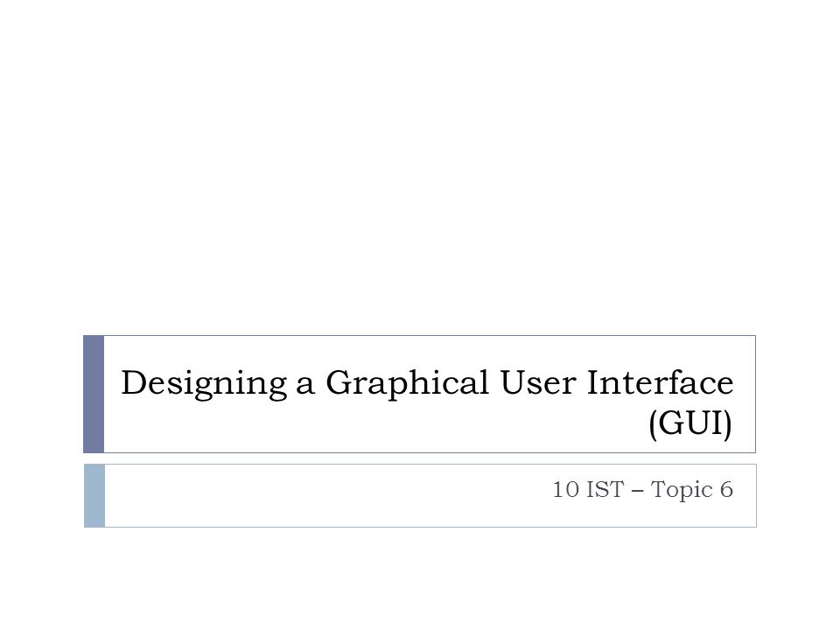Click the "(GUI)" text in the title

[x=690, y=424]
